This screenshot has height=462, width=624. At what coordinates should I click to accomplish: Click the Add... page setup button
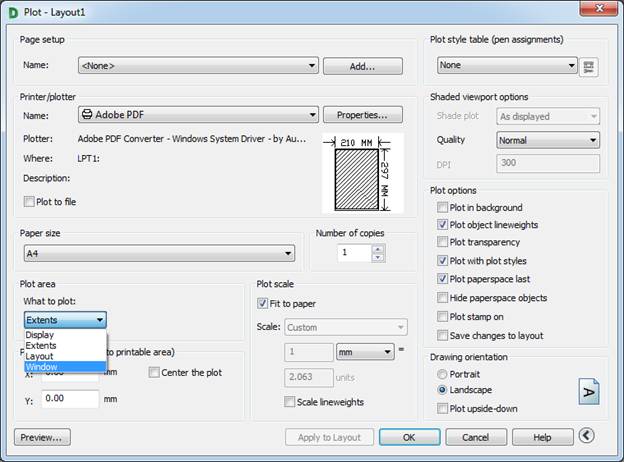363,66
